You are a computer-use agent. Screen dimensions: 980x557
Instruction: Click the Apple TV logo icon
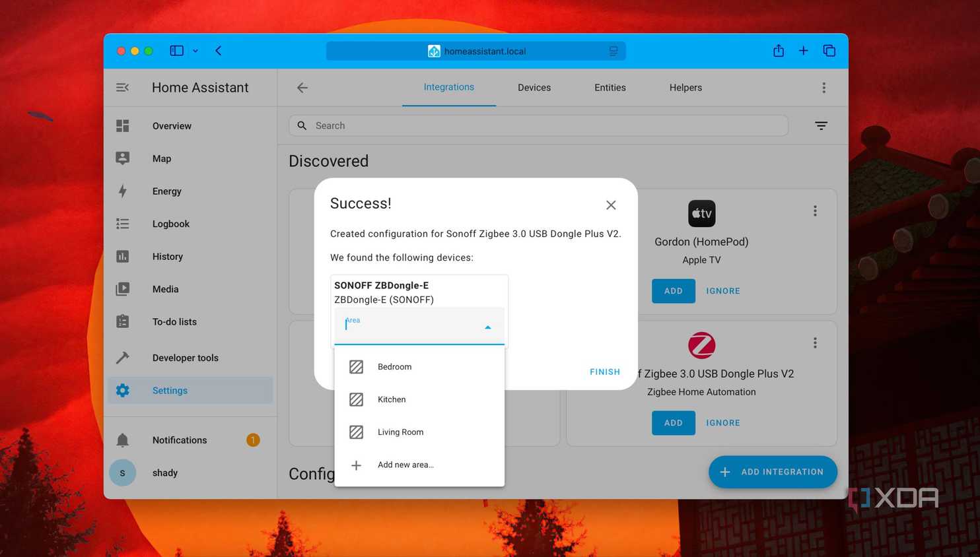pos(701,213)
